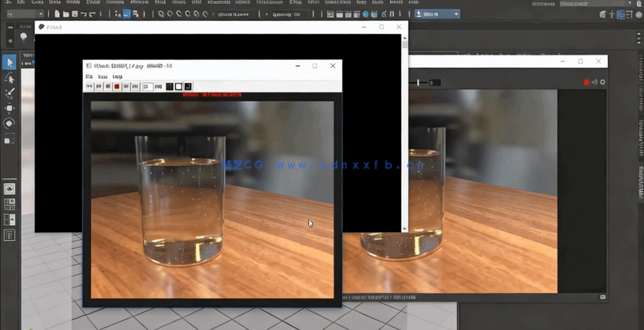The height and width of the screenshot is (330, 644).
Task: Toggle the white background swatch in render toolbar
Action: [179, 87]
